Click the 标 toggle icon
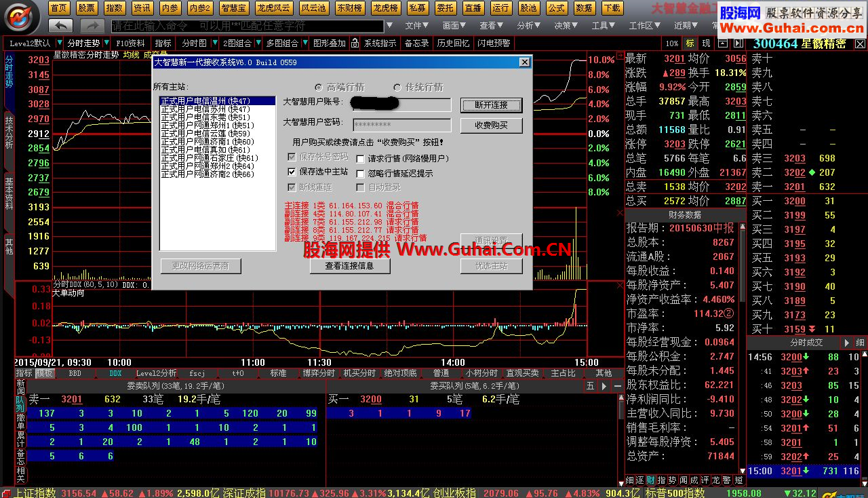 [690, 43]
